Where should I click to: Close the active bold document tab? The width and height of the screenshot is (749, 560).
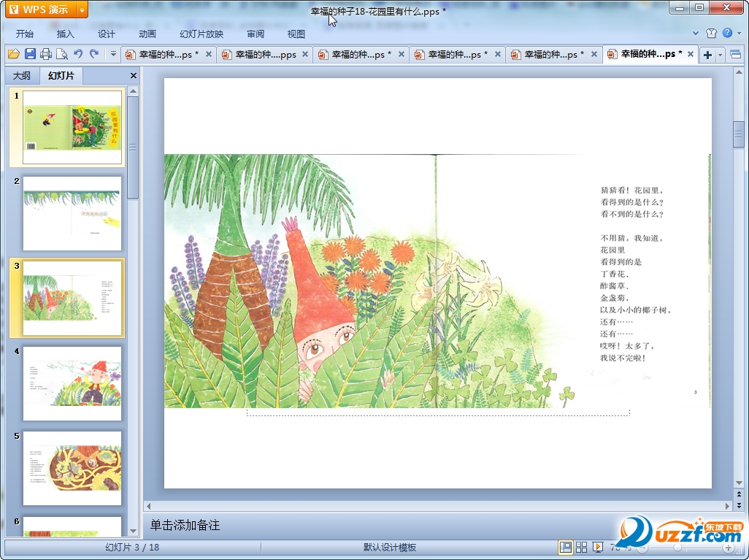point(691,54)
